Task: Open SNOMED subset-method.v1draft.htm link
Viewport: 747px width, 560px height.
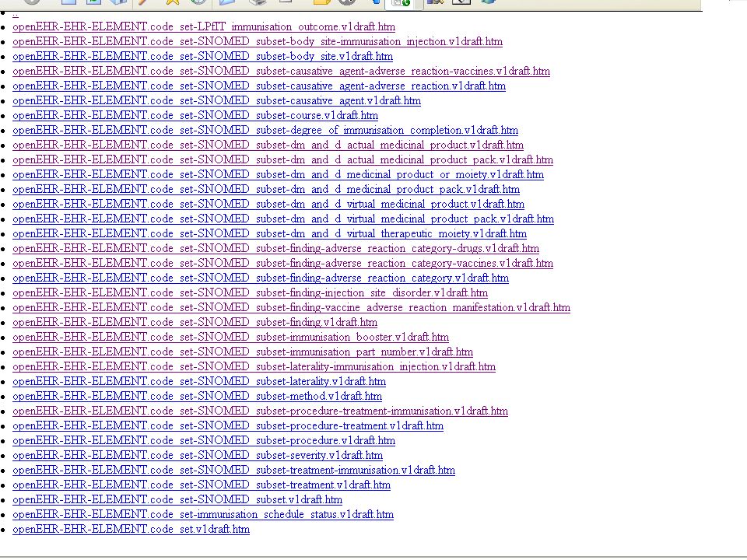Action: pos(197,396)
